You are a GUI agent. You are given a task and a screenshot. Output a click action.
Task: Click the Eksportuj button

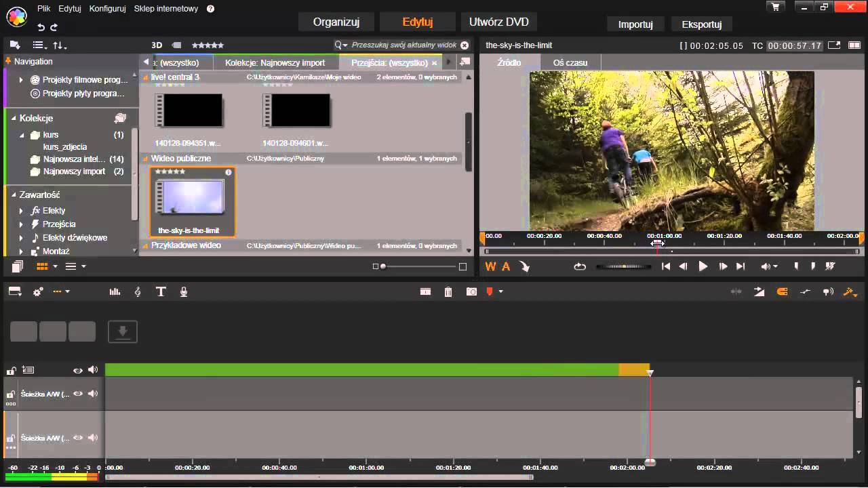(701, 24)
